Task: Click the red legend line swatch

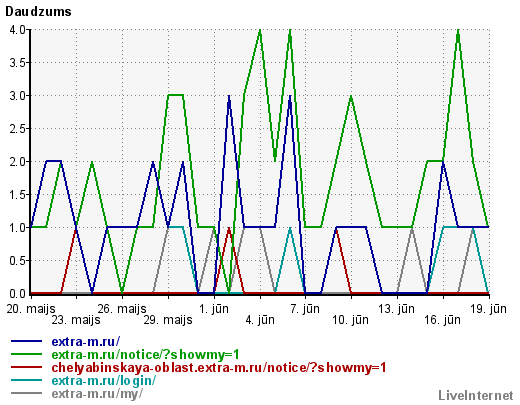Action: pos(27,367)
